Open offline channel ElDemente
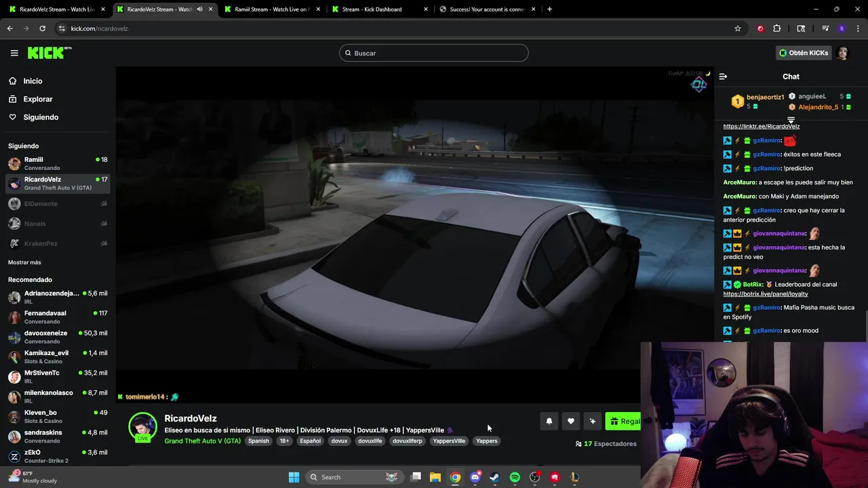 [58, 203]
